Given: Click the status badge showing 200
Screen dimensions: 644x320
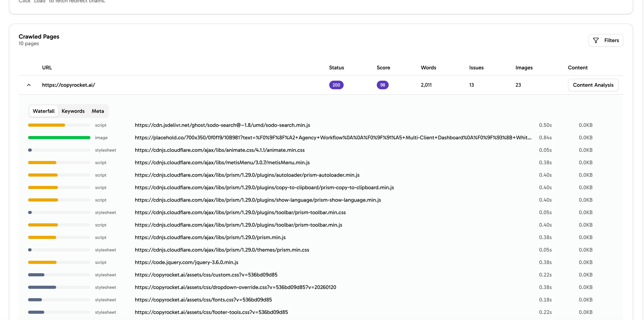Looking at the screenshot, I should (336, 85).
